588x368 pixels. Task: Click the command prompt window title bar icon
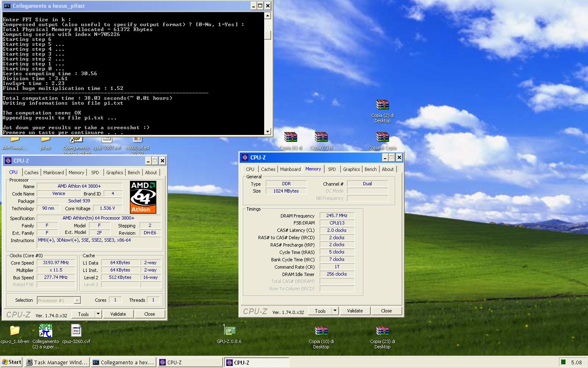click(x=7, y=6)
